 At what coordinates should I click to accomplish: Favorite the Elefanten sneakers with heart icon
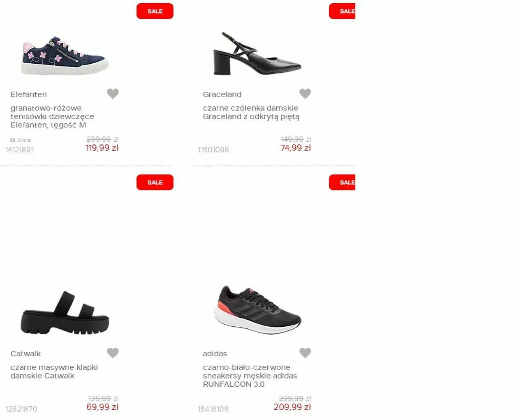point(113,94)
